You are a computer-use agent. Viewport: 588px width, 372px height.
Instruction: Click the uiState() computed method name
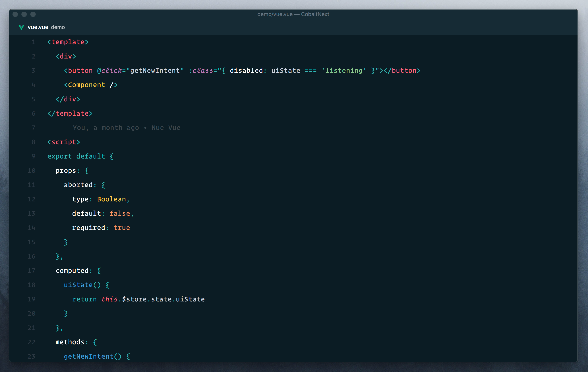[78, 285]
